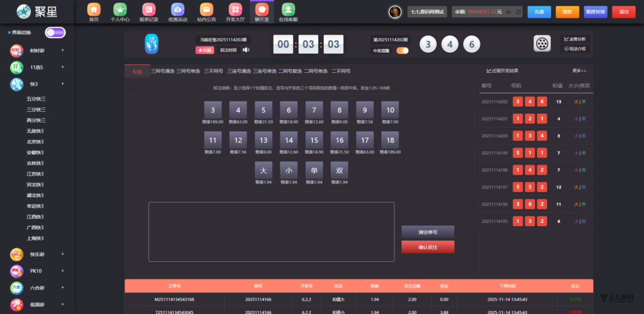Expand 低频彩 with plus sign
Viewport: 644px width, 314px height.
[x=63, y=304]
